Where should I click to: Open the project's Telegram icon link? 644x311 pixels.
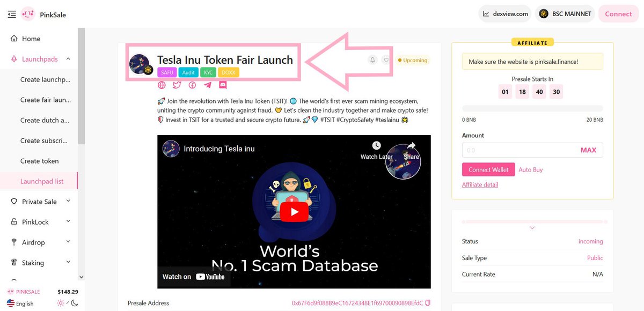pyautogui.click(x=208, y=85)
